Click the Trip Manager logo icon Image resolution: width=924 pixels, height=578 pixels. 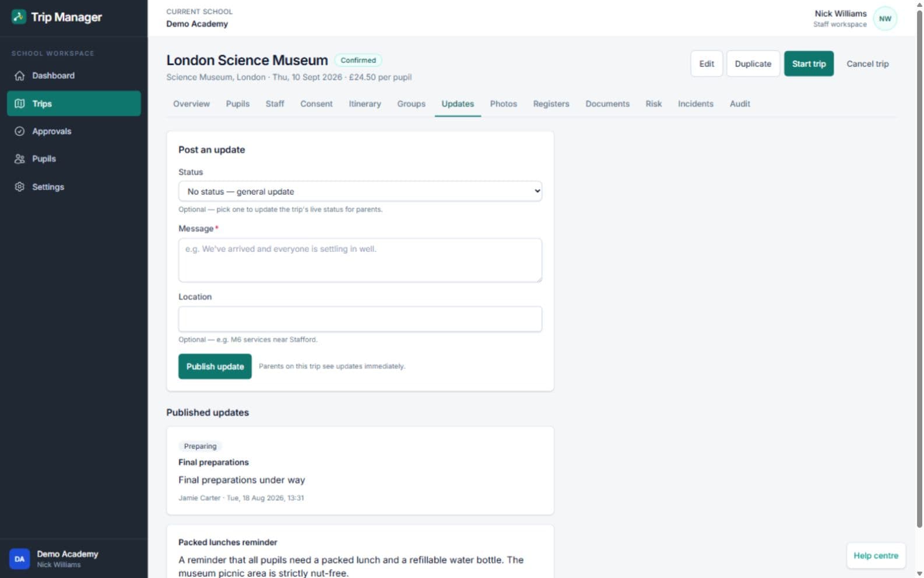[x=19, y=17]
